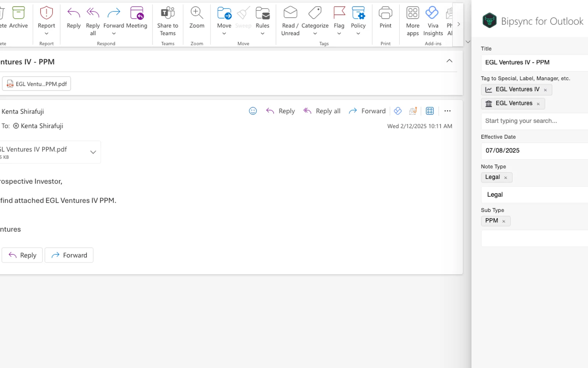This screenshot has width=588, height=368.
Task: Click the Viva icon in message header
Action: pos(398,111)
